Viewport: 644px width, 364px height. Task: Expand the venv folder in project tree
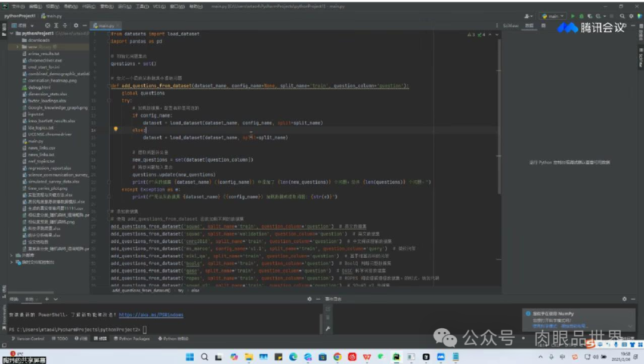click(x=18, y=47)
